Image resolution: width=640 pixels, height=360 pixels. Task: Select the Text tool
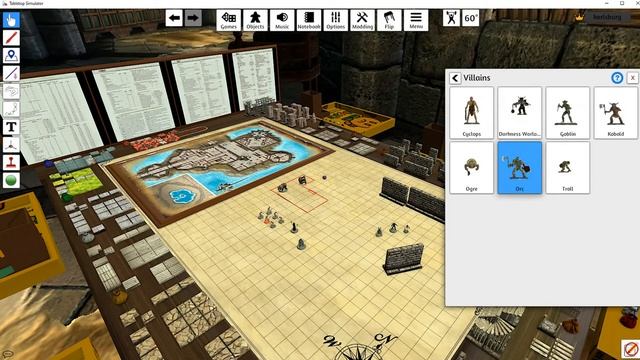point(11,127)
